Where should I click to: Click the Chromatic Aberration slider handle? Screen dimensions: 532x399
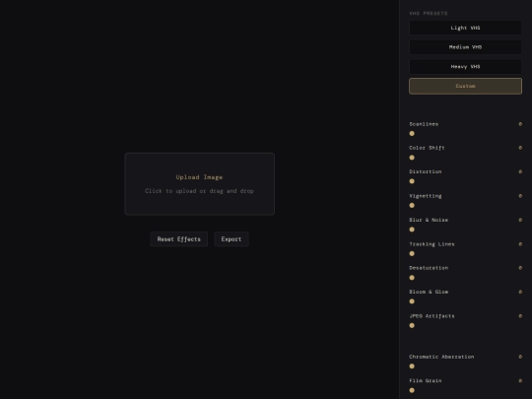click(412, 366)
